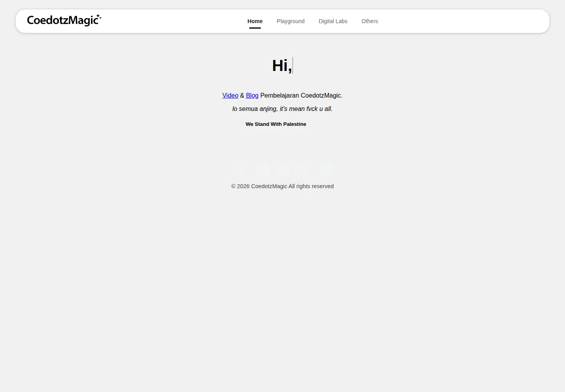Follow the Video hyperlink
The width and height of the screenshot is (565, 392).
coord(230,96)
